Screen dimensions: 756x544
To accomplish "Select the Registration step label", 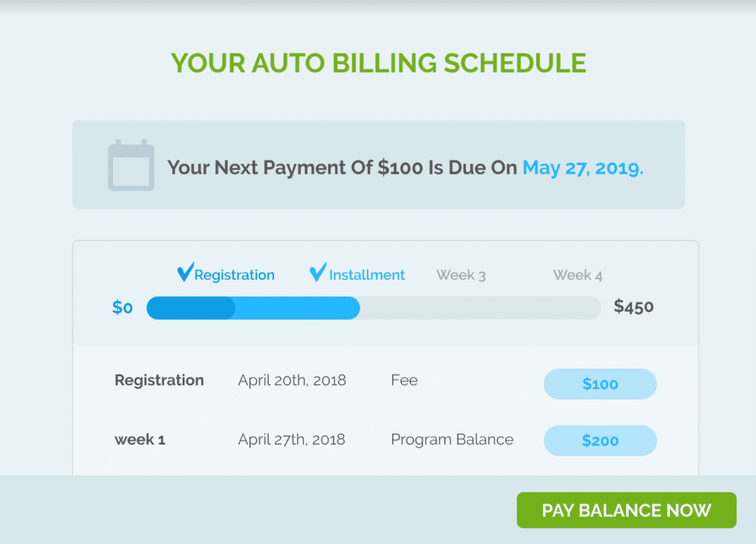I will point(234,275).
